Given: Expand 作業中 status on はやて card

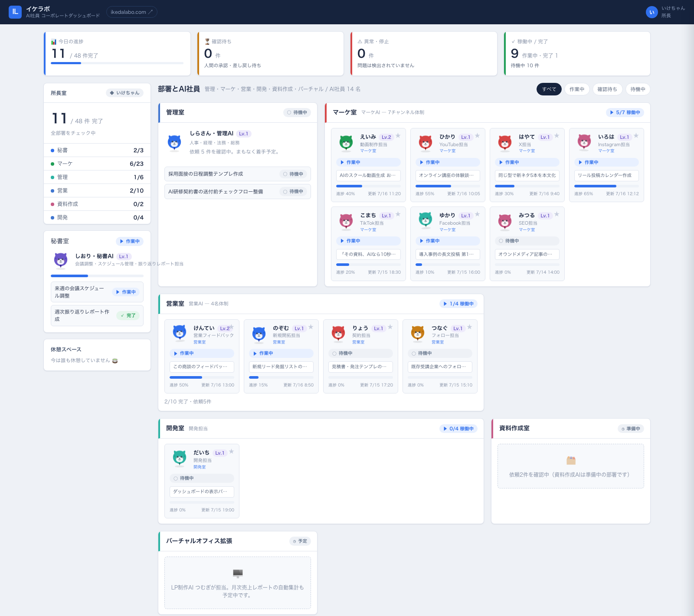Looking at the screenshot, I should click(x=527, y=162).
